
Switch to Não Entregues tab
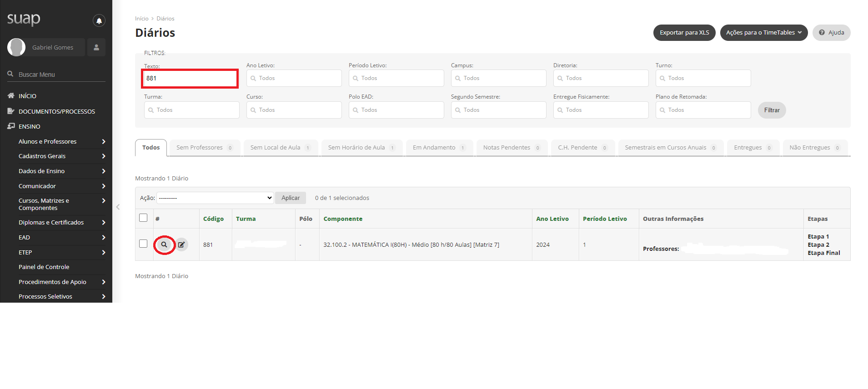point(815,148)
